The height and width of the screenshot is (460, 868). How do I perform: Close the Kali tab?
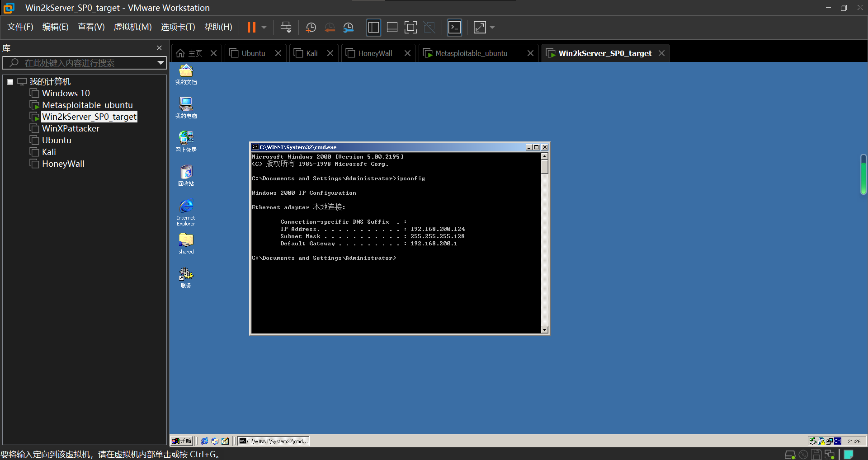[330, 53]
